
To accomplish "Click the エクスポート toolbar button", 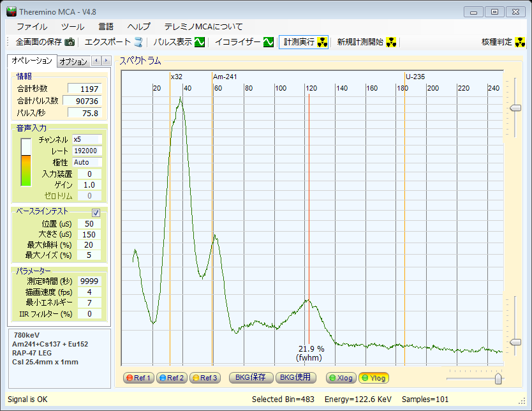I will pos(114,42).
